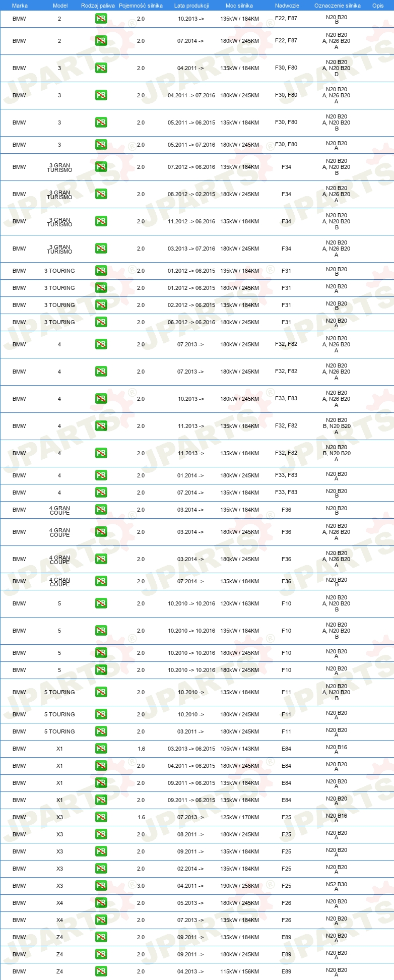Select the '105kW / 143KM' power cell

click(x=240, y=749)
